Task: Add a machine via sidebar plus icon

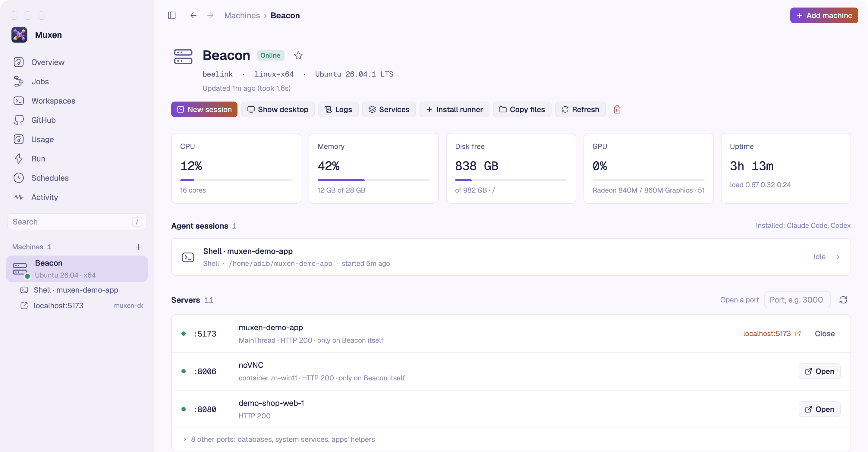Action: [139, 247]
